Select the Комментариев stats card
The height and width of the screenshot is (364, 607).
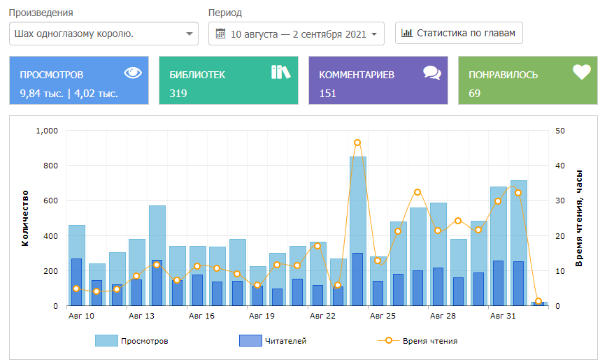378,81
